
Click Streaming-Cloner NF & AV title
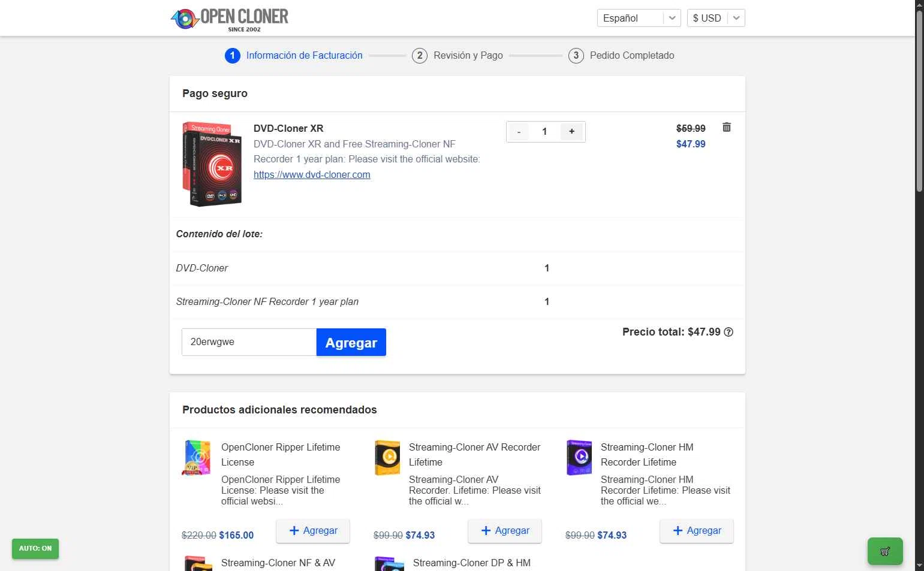tap(278, 563)
